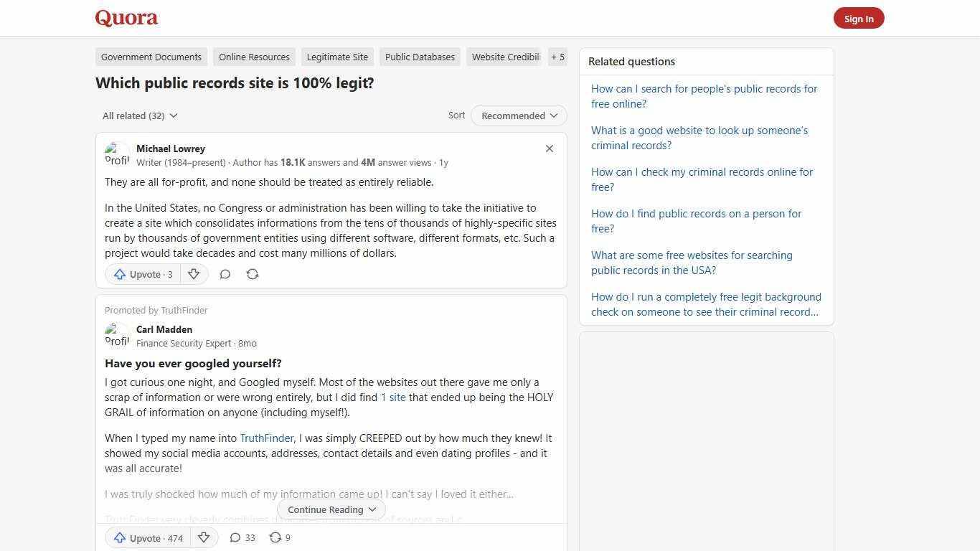Screen dimensions: 980x551
Task: Downvote the TruthFinder promoted answer
Action: tap(204, 537)
